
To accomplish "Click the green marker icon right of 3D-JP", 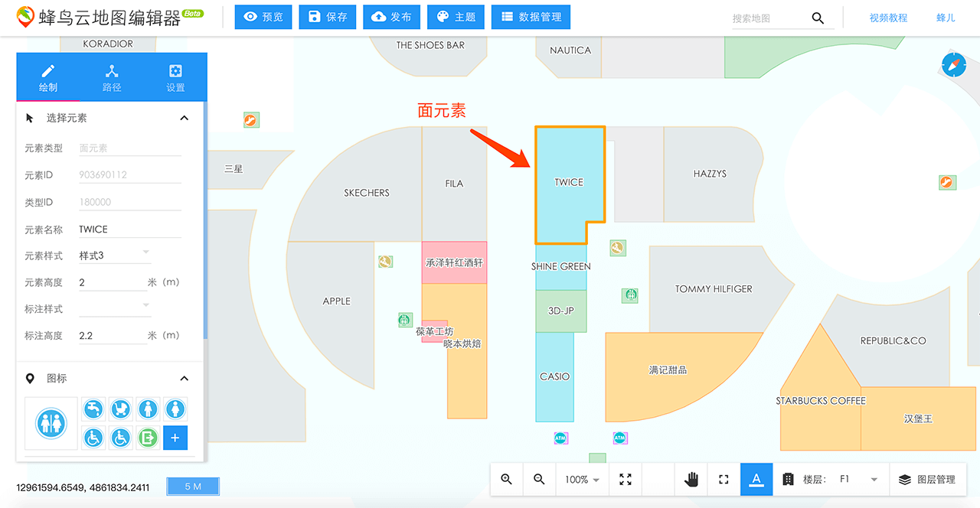I will pos(630,295).
